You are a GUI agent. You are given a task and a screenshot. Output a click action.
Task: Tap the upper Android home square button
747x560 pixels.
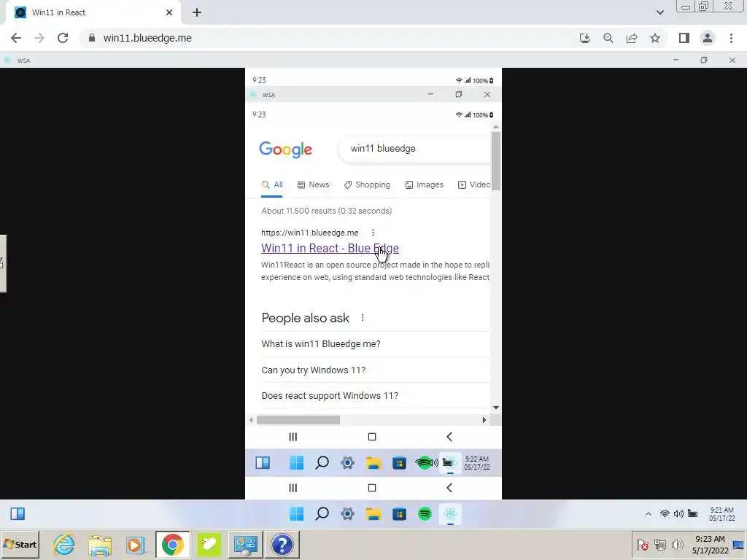pos(372,437)
